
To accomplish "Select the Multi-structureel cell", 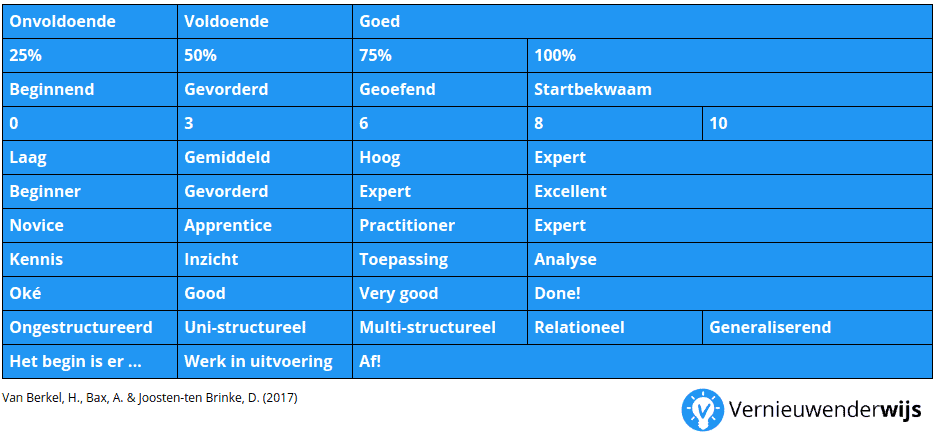I will point(440,328).
